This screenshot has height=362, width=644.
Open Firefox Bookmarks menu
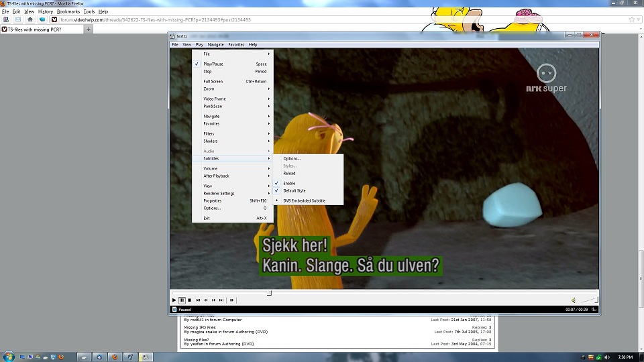68,11
